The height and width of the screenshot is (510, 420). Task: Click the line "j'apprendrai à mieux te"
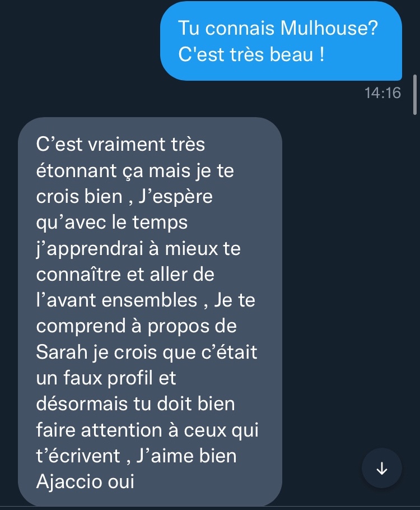pyautogui.click(x=138, y=249)
